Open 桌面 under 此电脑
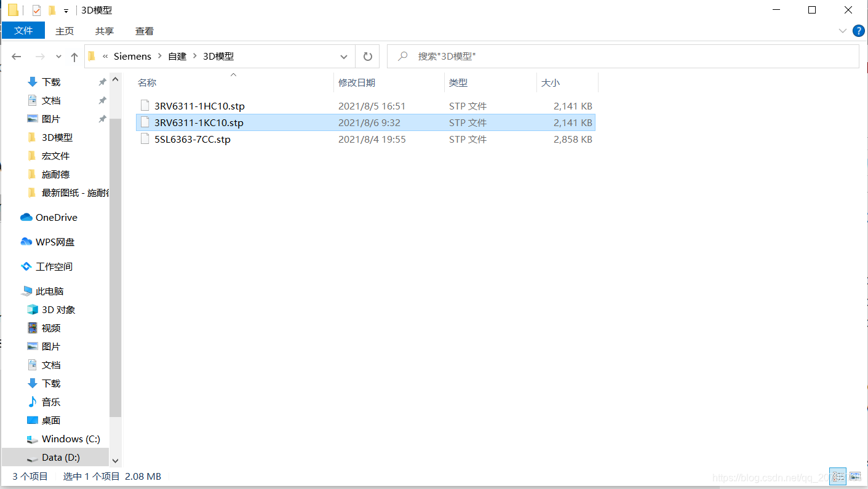 pos(51,420)
